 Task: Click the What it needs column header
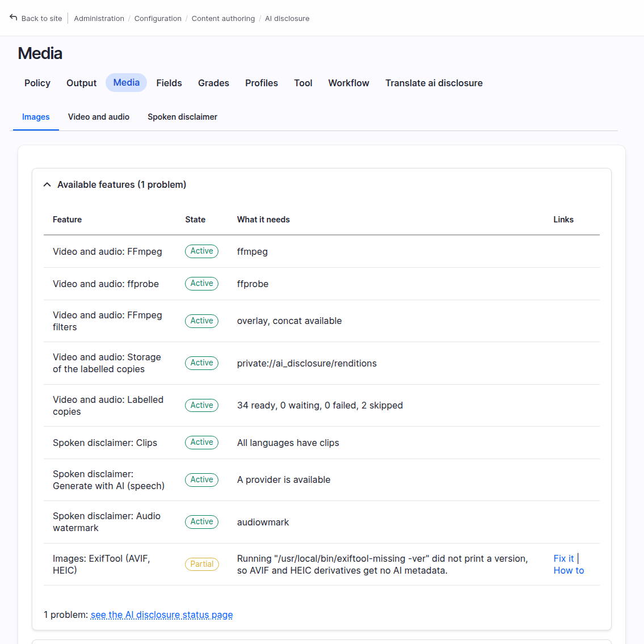[x=263, y=220]
